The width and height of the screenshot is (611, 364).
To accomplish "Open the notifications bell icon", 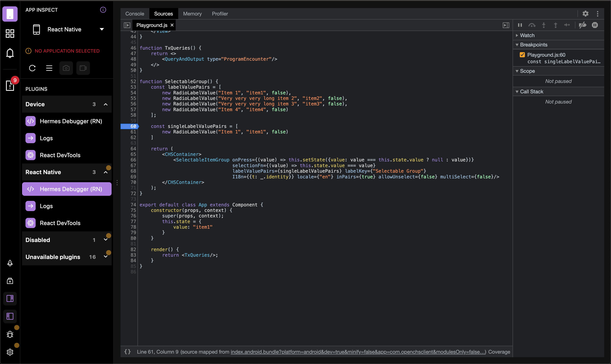I will [10, 53].
